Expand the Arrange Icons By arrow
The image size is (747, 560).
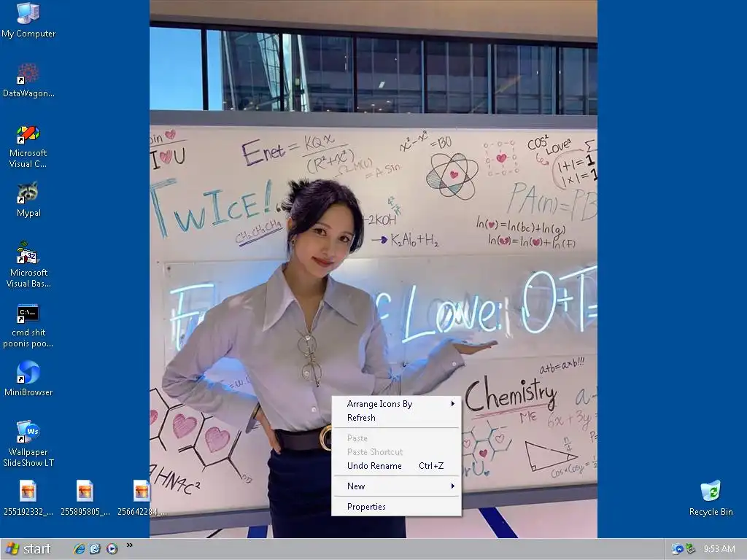[x=452, y=404]
